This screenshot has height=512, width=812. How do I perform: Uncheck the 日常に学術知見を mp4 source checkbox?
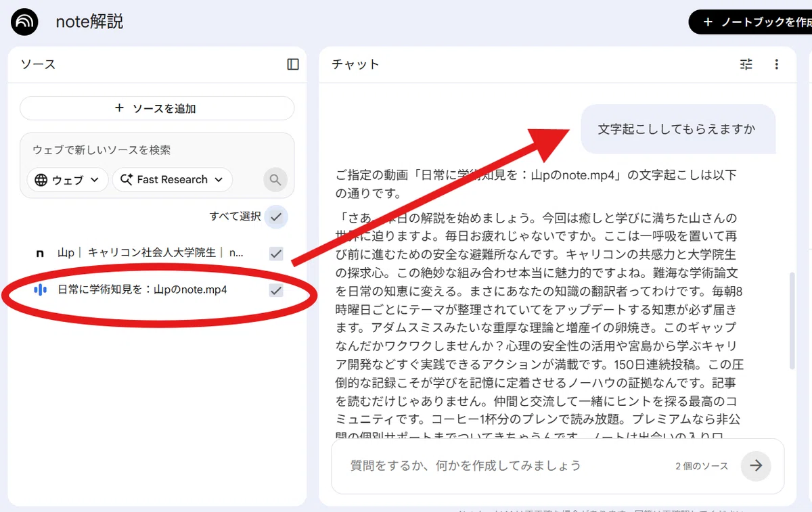click(276, 290)
